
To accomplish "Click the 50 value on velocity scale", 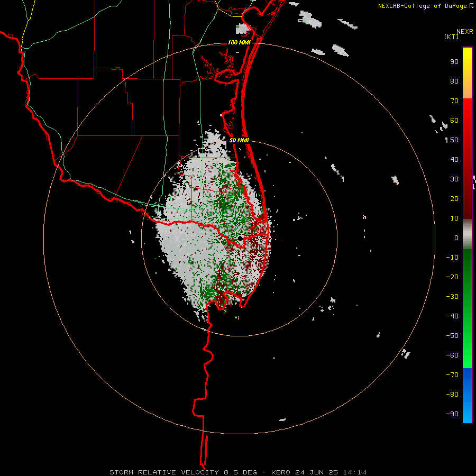I will point(454,140).
